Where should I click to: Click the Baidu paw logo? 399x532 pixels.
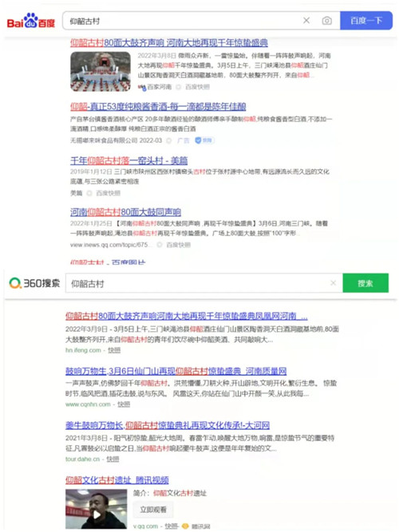tap(31, 21)
